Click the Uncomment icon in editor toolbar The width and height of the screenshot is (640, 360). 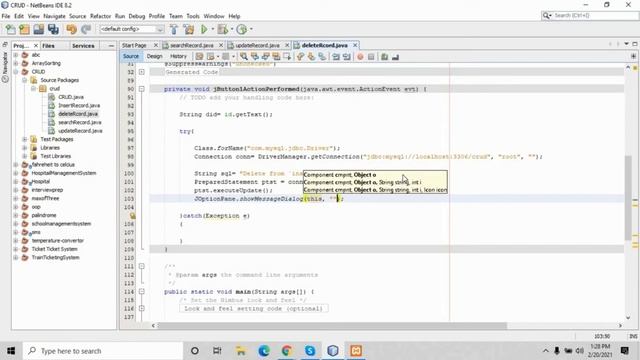(395, 57)
